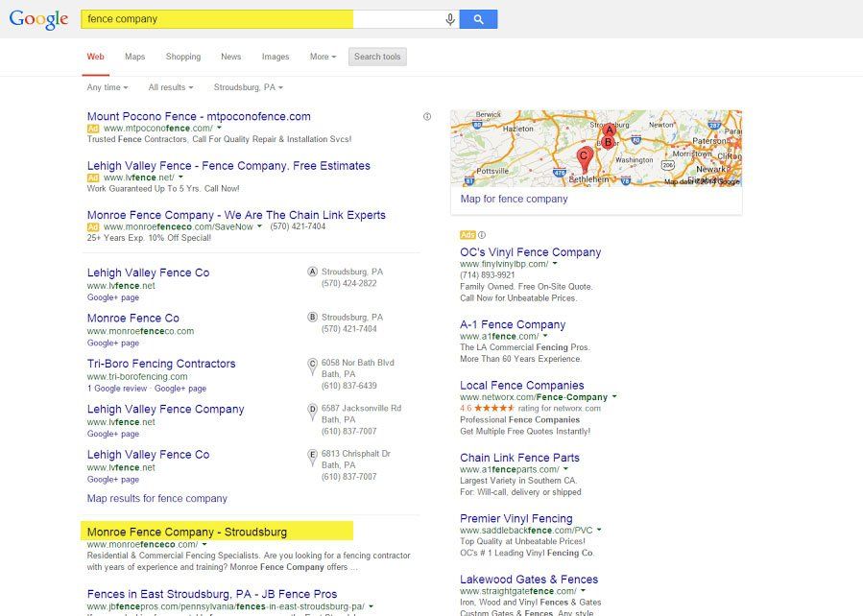Switch to the Maps tab
Image resolution: width=863 pixels, height=616 pixels.
[134, 57]
